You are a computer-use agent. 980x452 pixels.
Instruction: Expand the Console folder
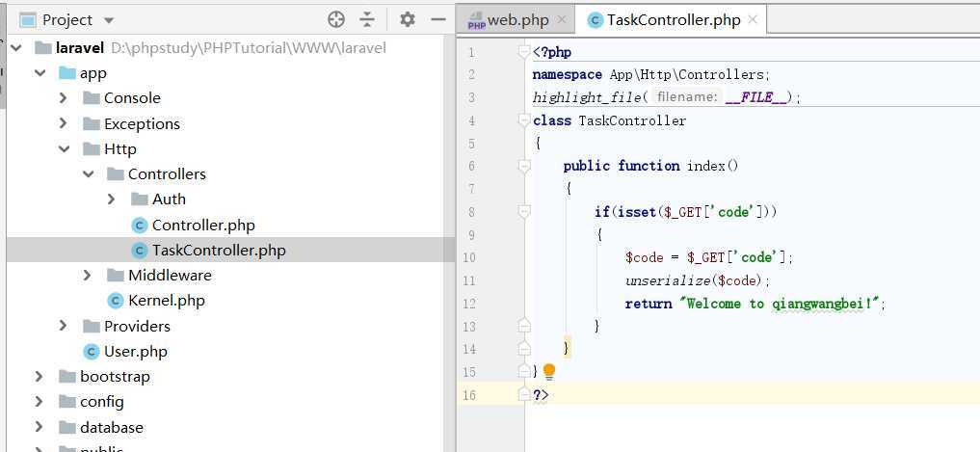tap(64, 98)
